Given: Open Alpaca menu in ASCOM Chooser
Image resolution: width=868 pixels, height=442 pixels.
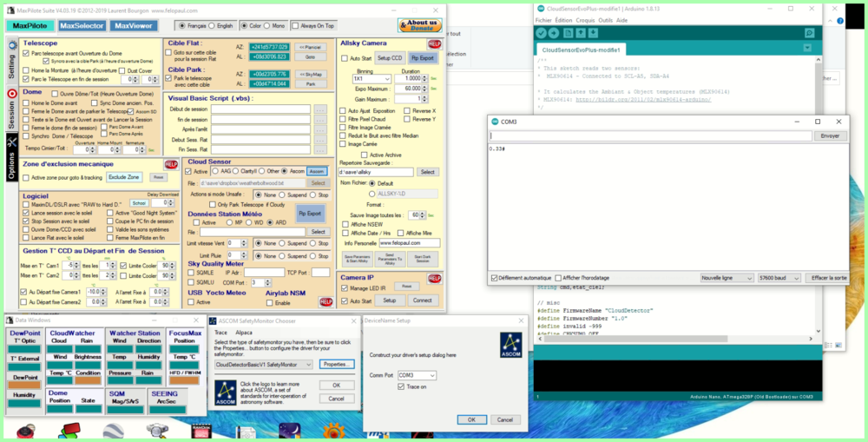Looking at the screenshot, I should [x=244, y=333].
